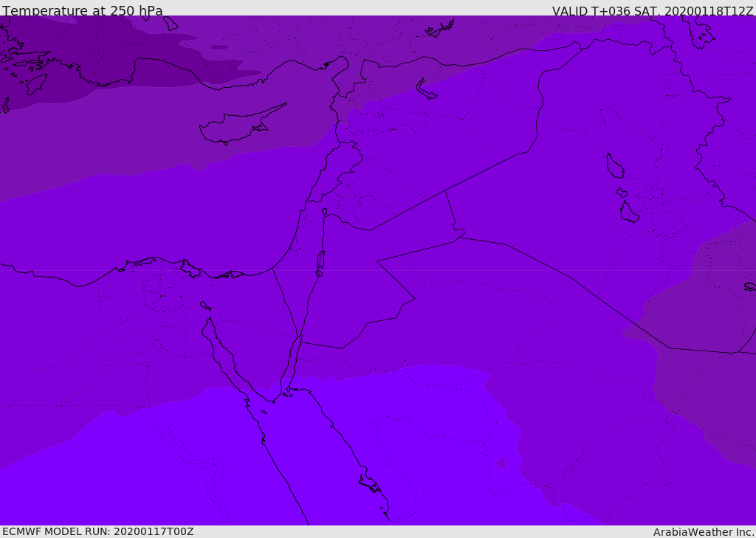Click the Dead Sea outline on map
Screen dimensions: 756x538
coord(320,263)
